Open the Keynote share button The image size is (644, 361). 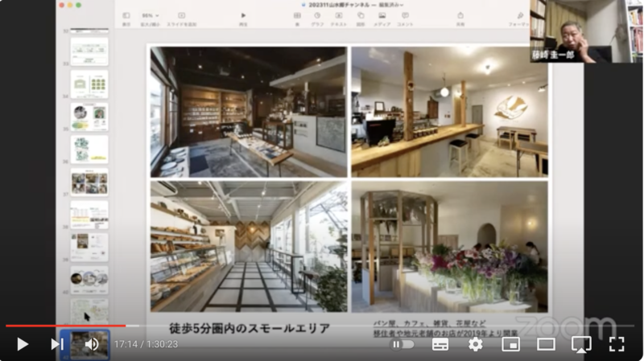[x=460, y=16]
